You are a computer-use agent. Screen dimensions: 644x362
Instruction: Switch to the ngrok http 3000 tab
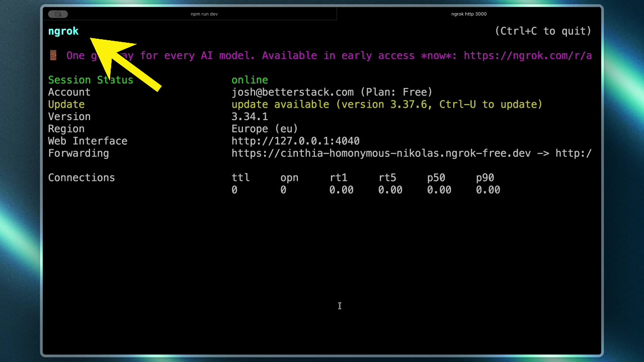tap(468, 14)
